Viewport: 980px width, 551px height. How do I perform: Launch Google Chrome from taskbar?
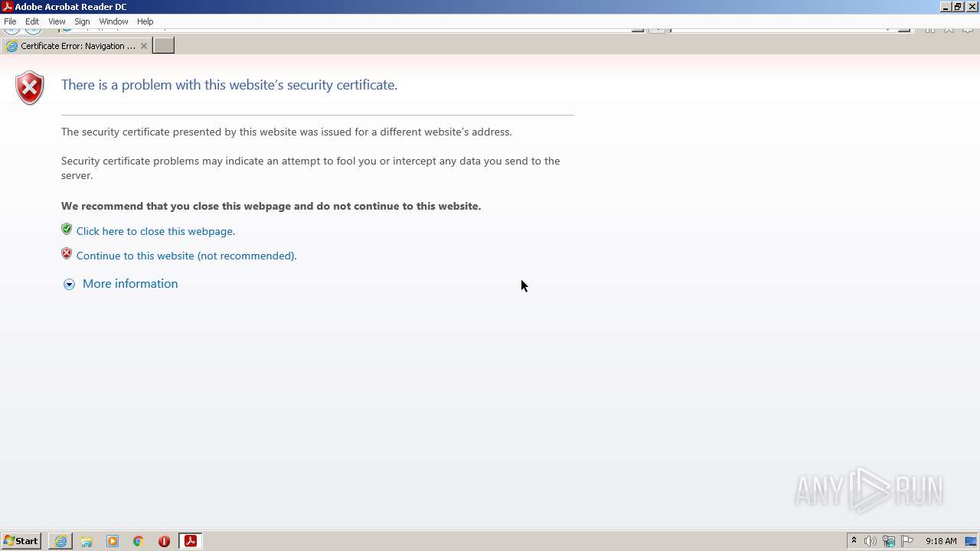pyautogui.click(x=139, y=541)
